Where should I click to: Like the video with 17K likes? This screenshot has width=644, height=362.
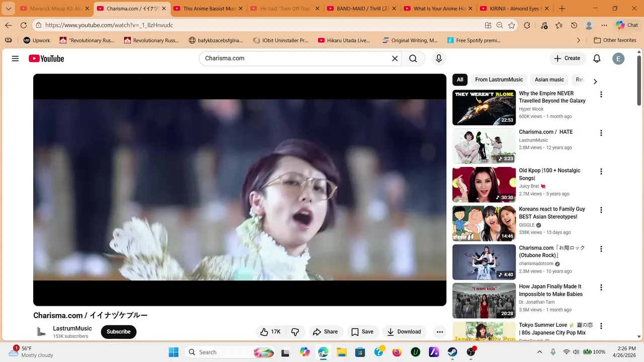coord(271,332)
